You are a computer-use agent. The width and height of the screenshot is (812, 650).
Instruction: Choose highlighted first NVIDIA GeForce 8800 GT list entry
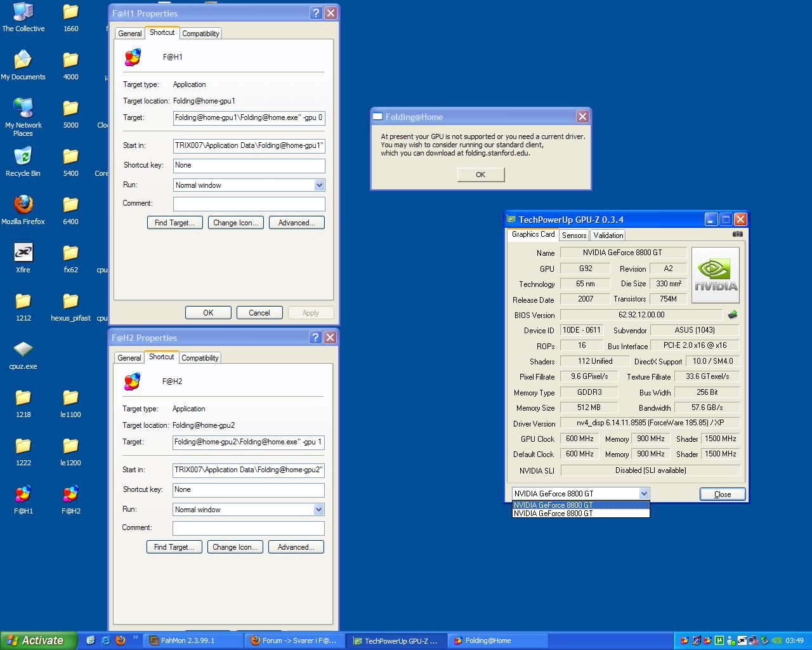click(581, 505)
